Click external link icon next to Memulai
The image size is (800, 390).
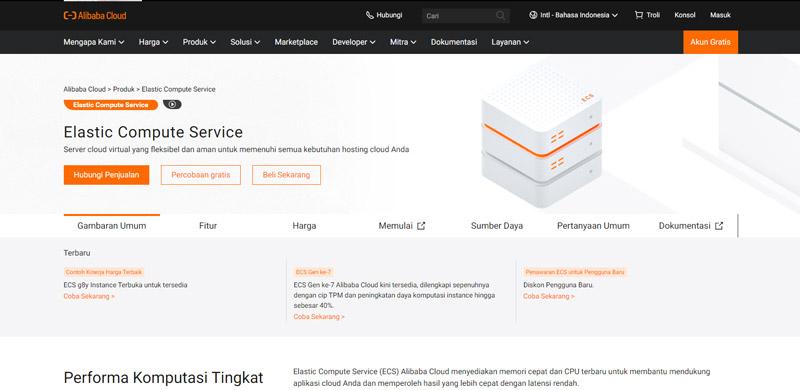click(x=421, y=226)
